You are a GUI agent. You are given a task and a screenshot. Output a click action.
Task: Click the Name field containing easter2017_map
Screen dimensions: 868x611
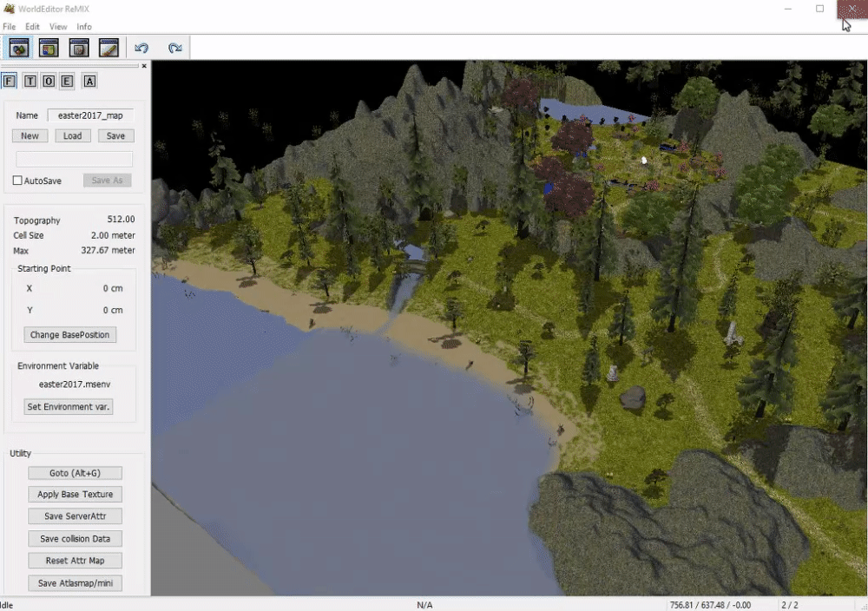[91, 115]
